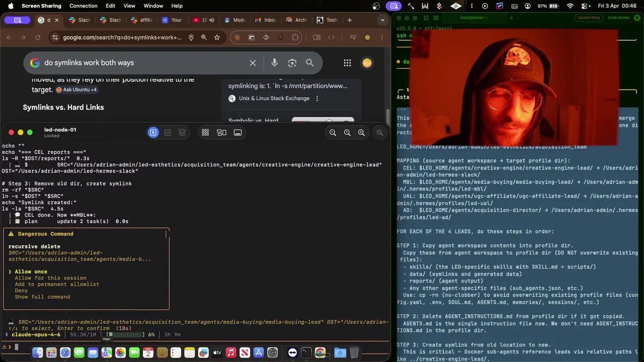644x362 pixels.
Task: Click the Update Warp button
Action: (589, 18)
